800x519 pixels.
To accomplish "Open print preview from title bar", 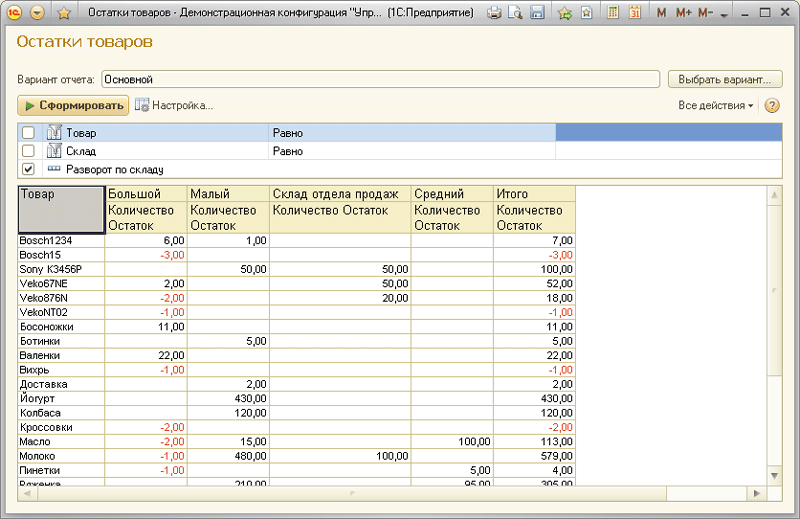I will coord(515,13).
